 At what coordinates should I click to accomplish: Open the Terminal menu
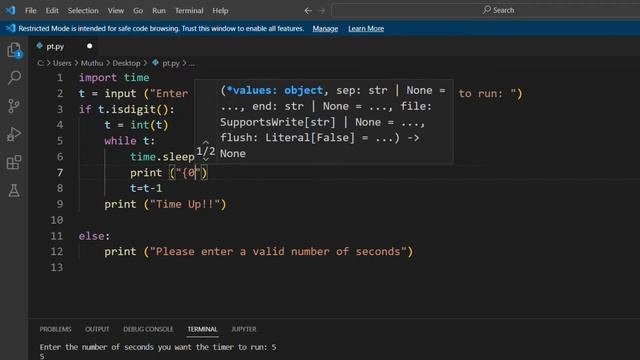[x=189, y=11]
